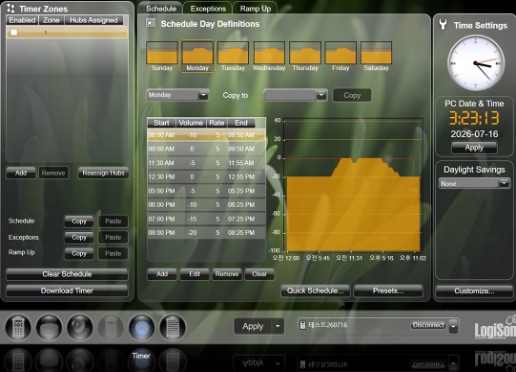Click the Schedule Day Definitions panel icon
516x372 pixels.
click(151, 23)
